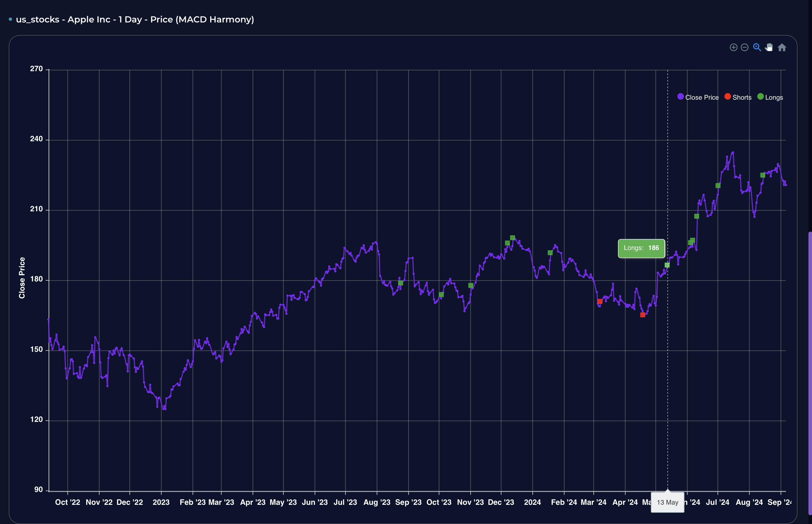Click the red short marker in late Apr '24
Image resolution: width=812 pixels, height=524 pixels.
point(643,315)
